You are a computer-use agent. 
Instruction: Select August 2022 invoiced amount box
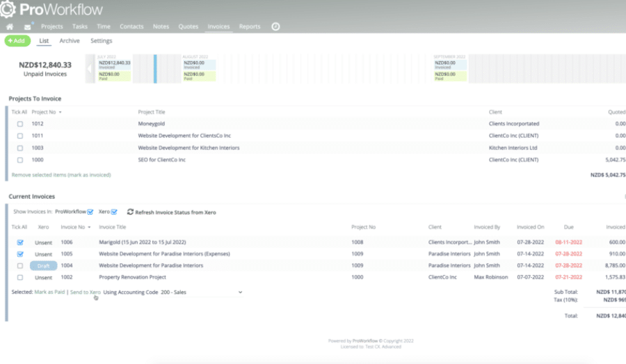(199, 65)
